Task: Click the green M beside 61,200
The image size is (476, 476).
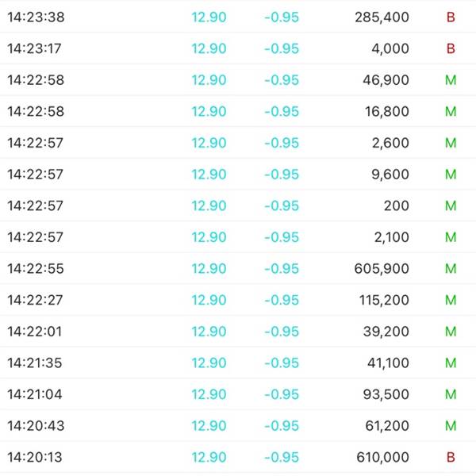Action: click(x=451, y=426)
